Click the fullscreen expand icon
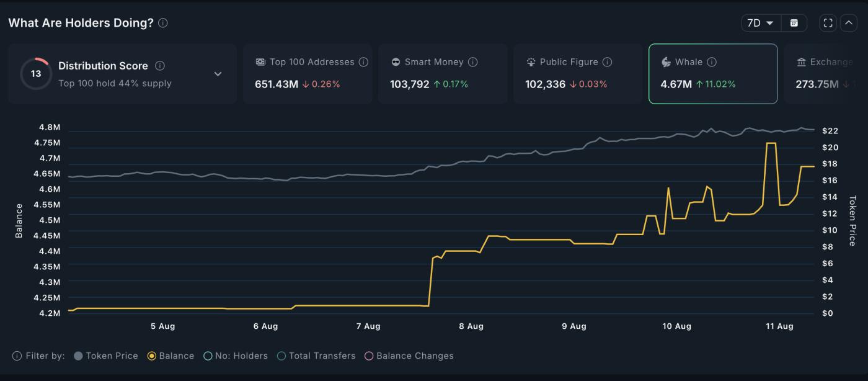Viewport: 868px width, 381px height. point(828,22)
